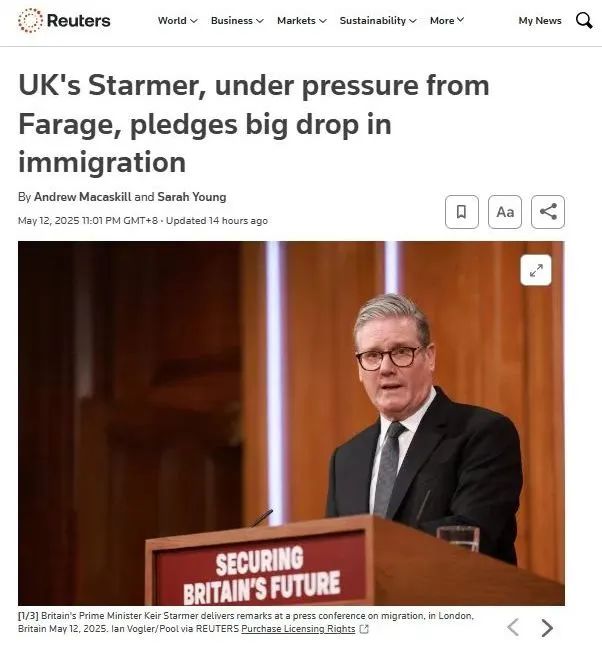Open author Sarah Young's profile
The image size is (602, 646).
click(x=192, y=197)
